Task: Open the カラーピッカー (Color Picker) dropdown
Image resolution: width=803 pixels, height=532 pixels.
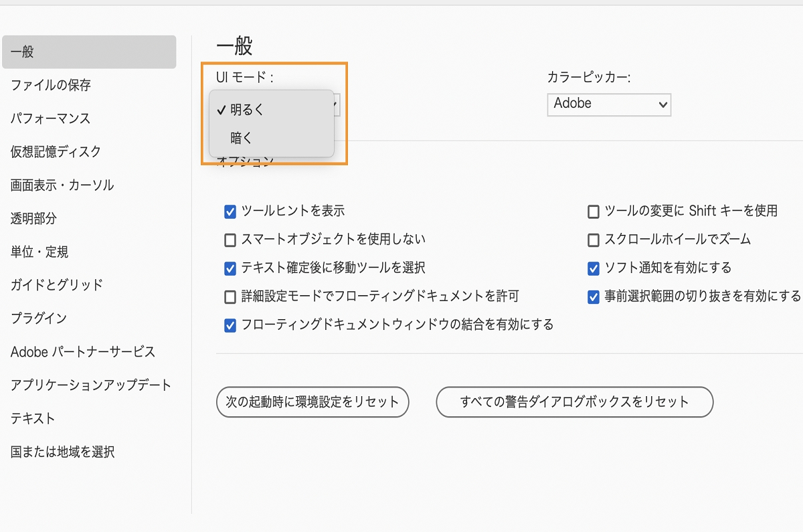Action: (608, 104)
